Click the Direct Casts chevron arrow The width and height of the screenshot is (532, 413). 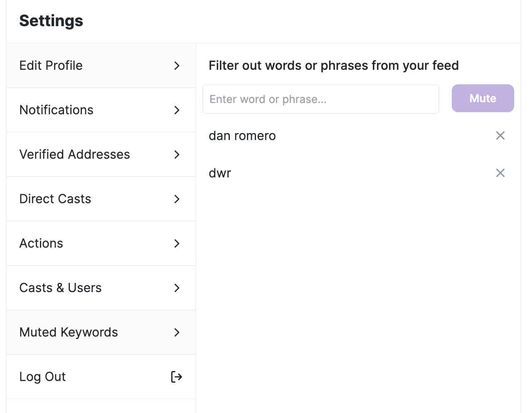(177, 199)
